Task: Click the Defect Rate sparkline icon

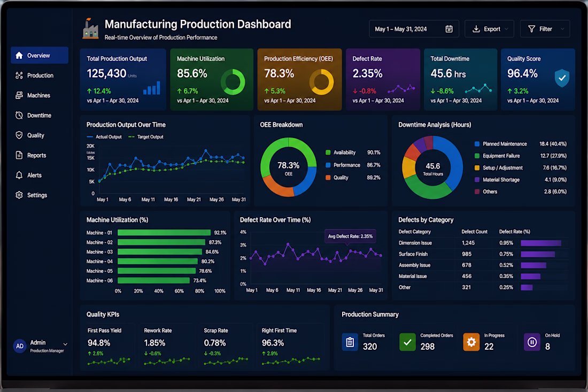Action: (x=401, y=89)
